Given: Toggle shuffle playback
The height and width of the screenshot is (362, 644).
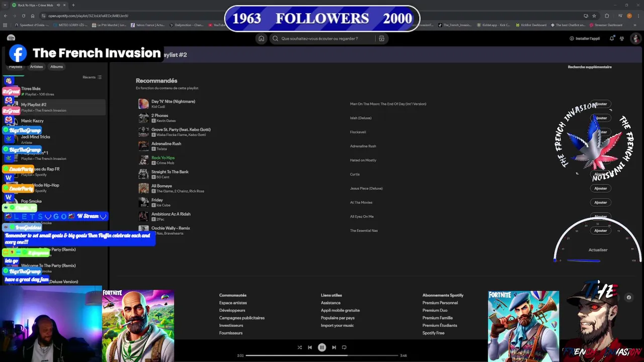Looking at the screenshot, I should point(299,347).
